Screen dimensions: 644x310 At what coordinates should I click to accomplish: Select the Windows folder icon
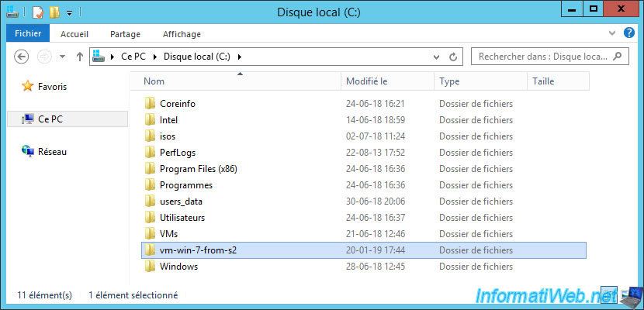150,267
